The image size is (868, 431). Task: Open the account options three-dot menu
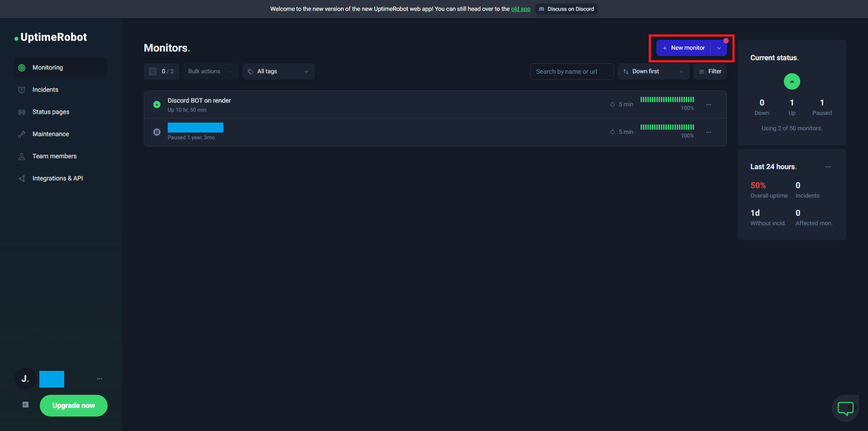pyautogui.click(x=99, y=379)
